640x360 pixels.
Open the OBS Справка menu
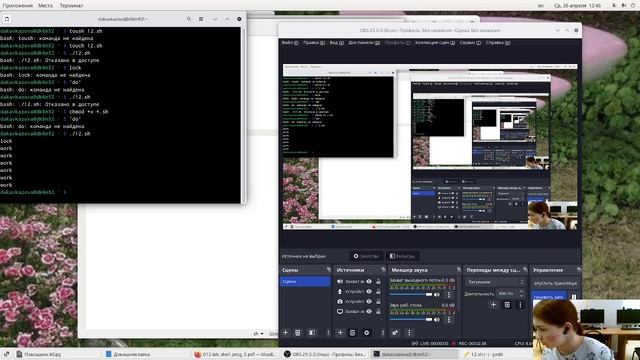point(498,42)
